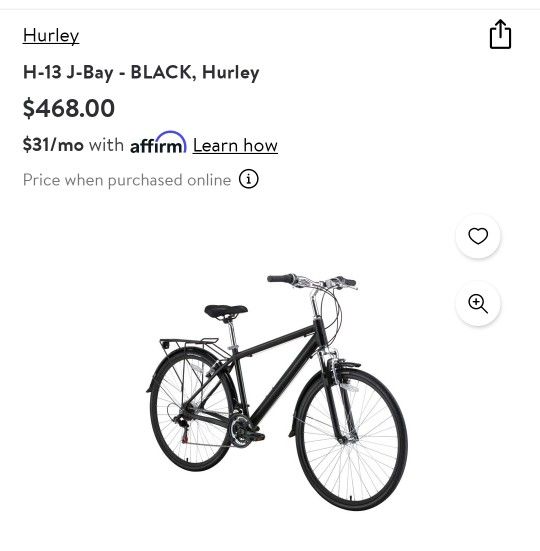Open the black bike product image

click(277, 391)
